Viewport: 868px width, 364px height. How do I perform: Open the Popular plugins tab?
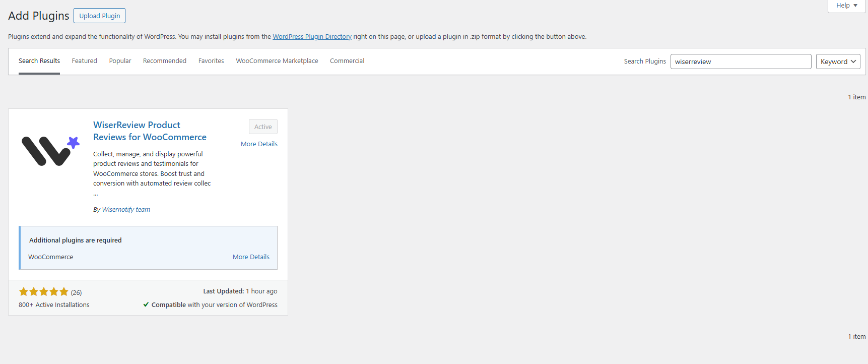(x=120, y=61)
